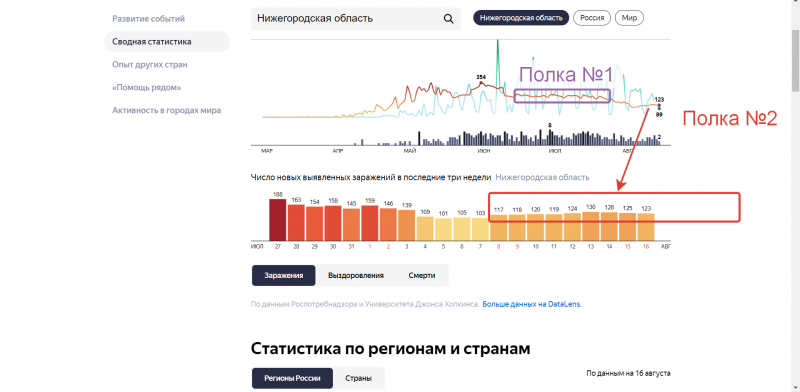The image size is (800, 392).
Task: Open Больше данных на DataLens link
Action: 532,304
